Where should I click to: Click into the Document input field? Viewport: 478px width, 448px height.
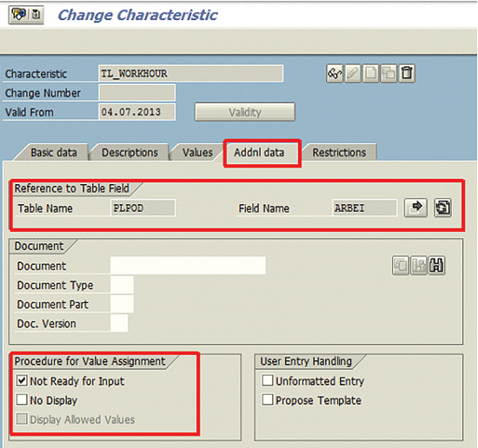[188, 266]
